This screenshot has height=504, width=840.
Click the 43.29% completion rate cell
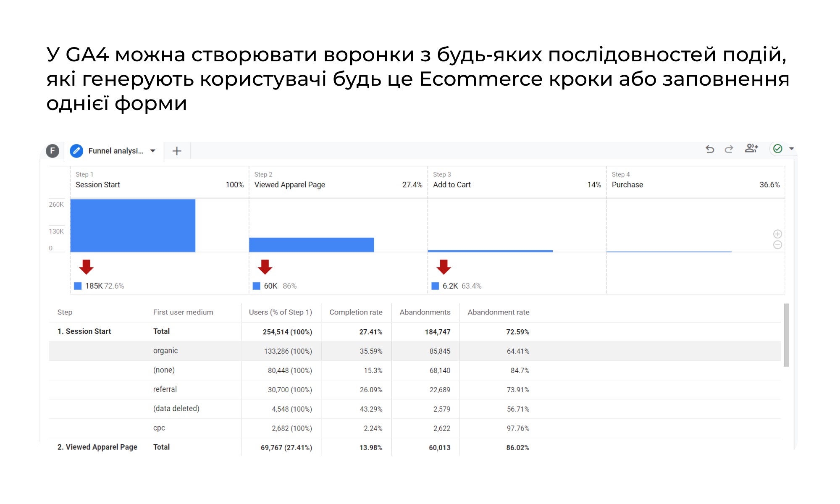tap(371, 409)
